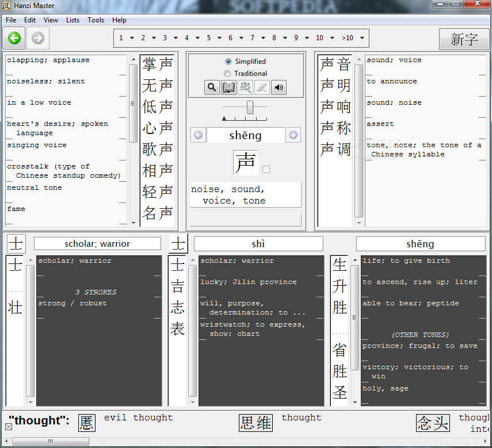Click the 愿 character box for evil thought
Image resolution: width=492 pixels, height=448 pixels.
pos(86,423)
